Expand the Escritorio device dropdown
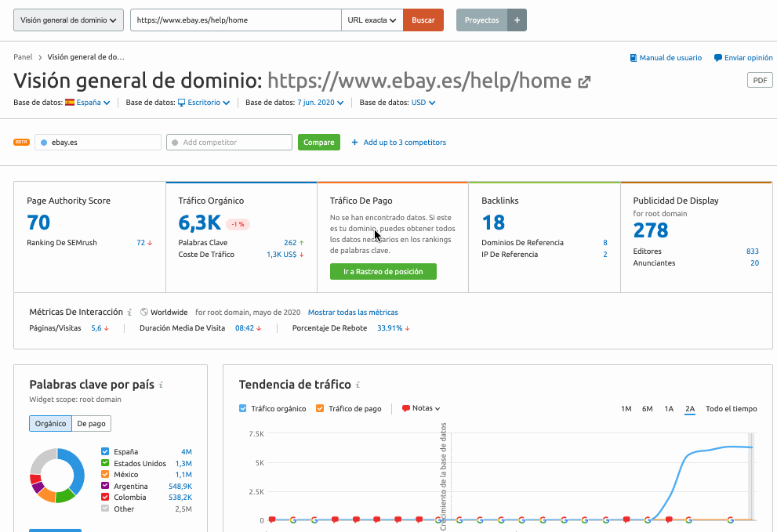 (209, 103)
